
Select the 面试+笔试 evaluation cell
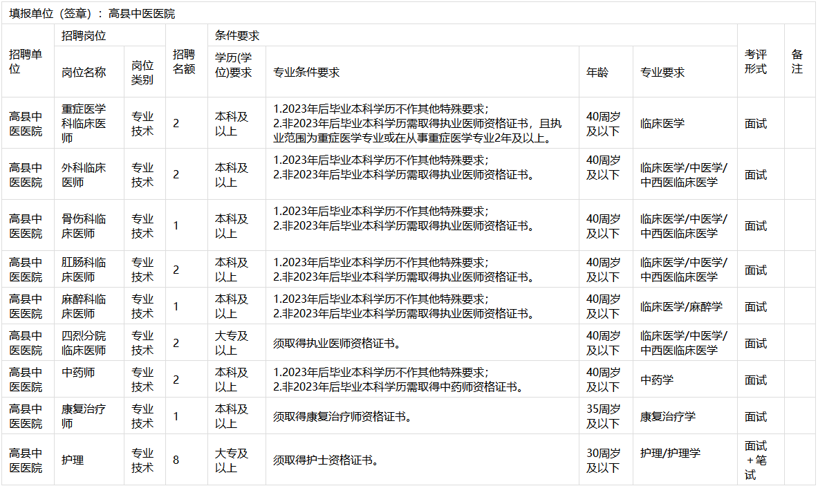pos(756,460)
